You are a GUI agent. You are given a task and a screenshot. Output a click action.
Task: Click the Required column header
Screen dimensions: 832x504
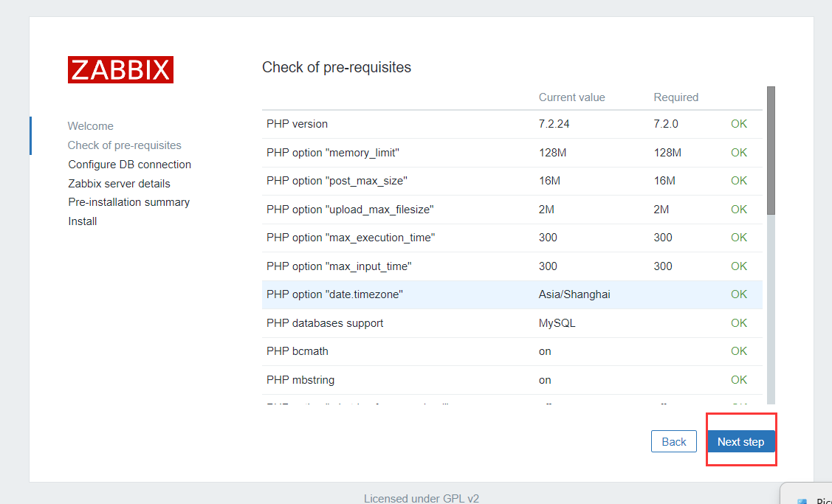tap(675, 97)
